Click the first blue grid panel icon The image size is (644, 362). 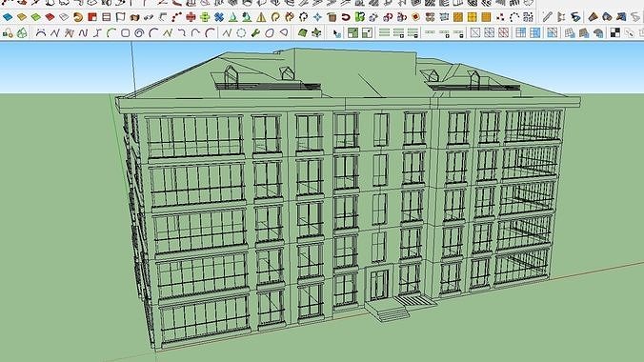coord(520,33)
